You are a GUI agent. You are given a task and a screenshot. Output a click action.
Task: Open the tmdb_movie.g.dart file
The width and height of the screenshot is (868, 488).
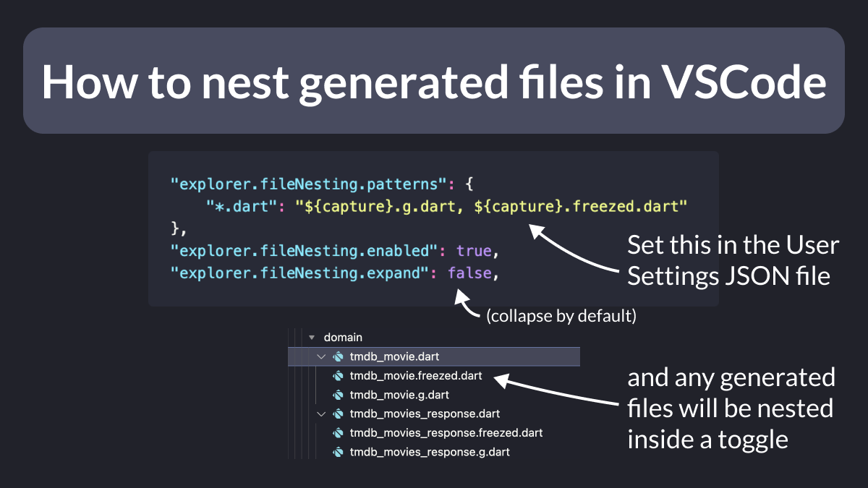click(x=399, y=395)
